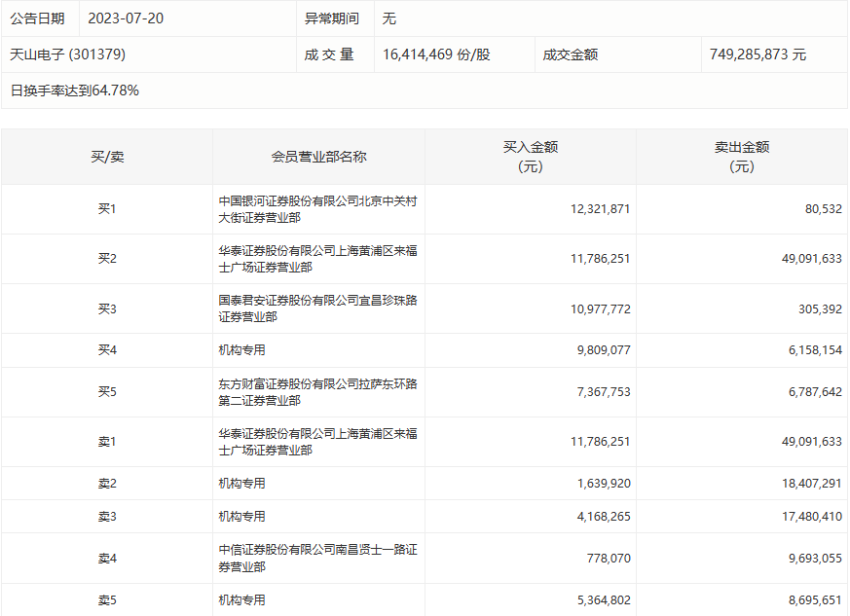Screen dimensions: 850x616
Task: Select the 买2 row label
Action: pos(107,259)
